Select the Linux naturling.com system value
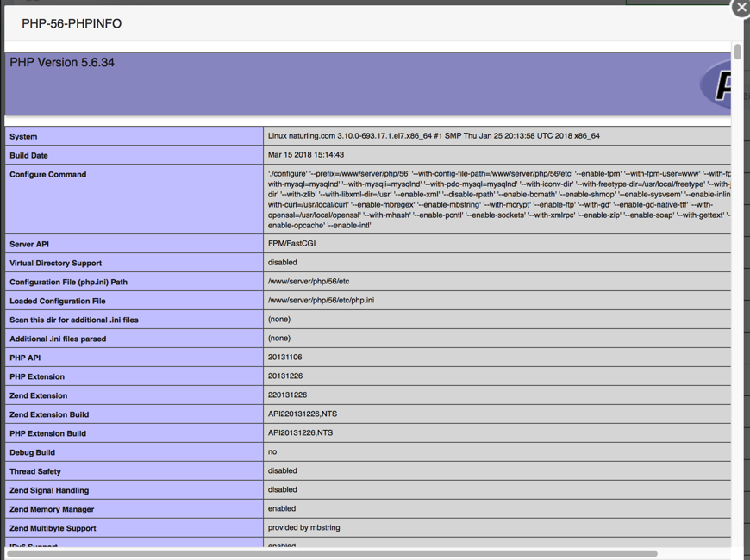Image resolution: width=750 pixels, height=560 pixels. tap(434, 136)
